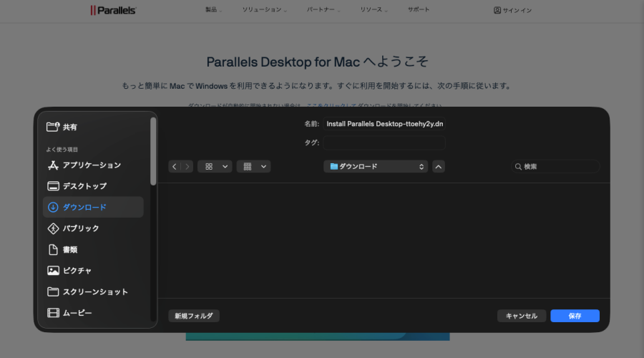Click the blue folder icon in location popup
Image resolution: width=644 pixels, height=358 pixels.
click(334, 166)
